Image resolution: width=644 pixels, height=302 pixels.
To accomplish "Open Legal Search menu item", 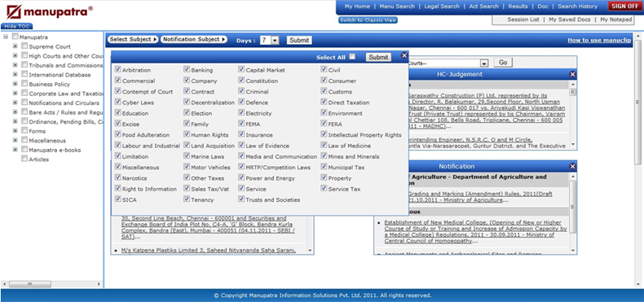I will coord(442,7).
